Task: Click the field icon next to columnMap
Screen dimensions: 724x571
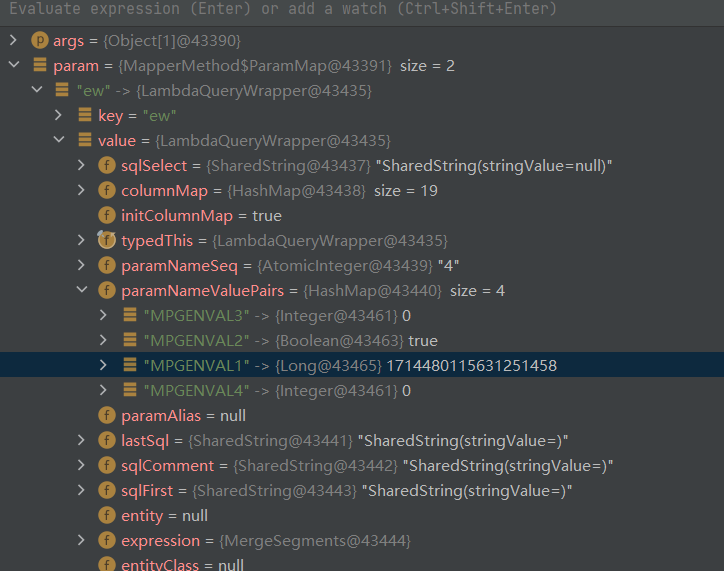Action: click(106, 190)
